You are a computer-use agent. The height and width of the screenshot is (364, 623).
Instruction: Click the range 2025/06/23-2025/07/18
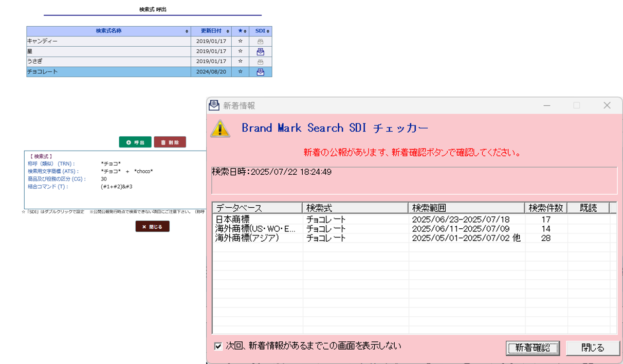click(461, 220)
